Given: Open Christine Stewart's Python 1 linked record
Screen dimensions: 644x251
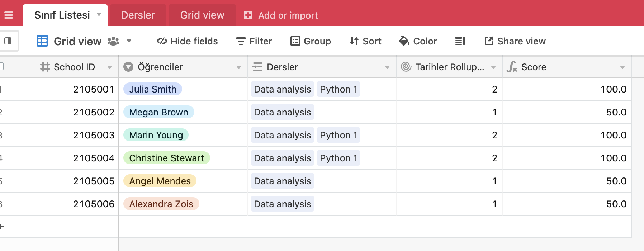Looking at the screenshot, I should click(338, 158).
